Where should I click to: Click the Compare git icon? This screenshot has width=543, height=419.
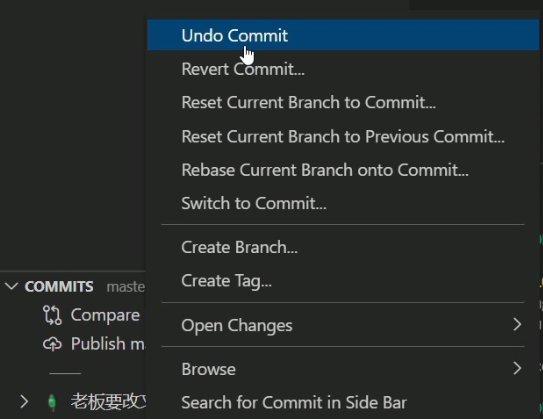tap(52, 315)
